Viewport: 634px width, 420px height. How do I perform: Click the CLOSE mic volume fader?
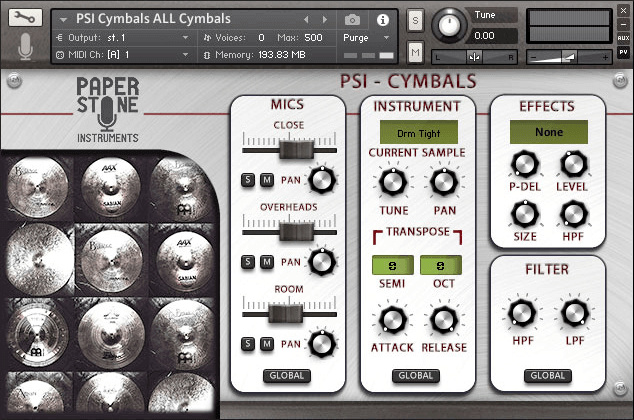point(297,150)
